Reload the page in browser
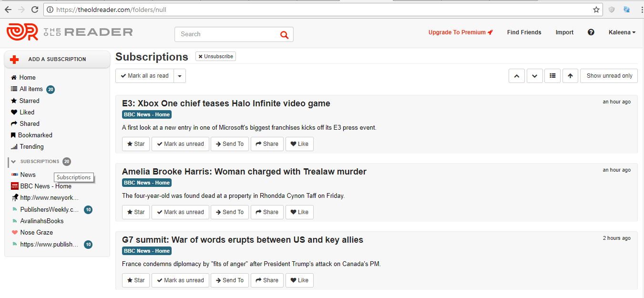Screen dimensions: 644x298 point(35,10)
